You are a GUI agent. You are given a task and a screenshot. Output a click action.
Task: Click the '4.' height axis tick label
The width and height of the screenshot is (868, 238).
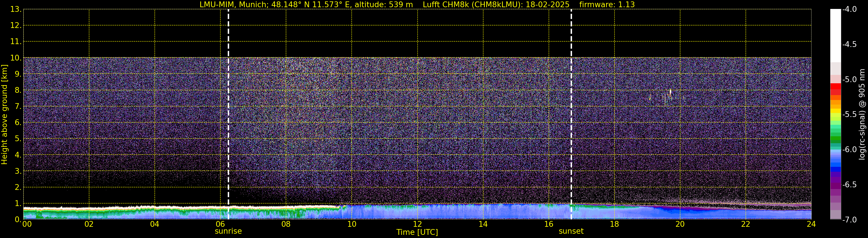click(18, 155)
